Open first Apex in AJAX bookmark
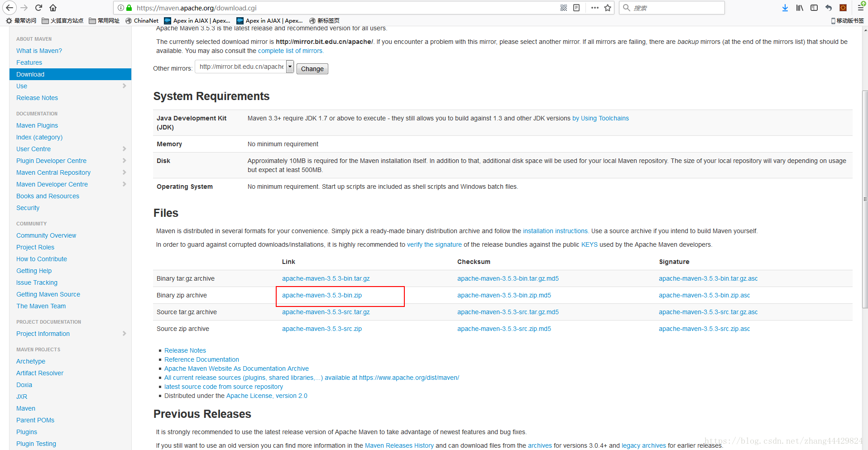 [x=197, y=21]
